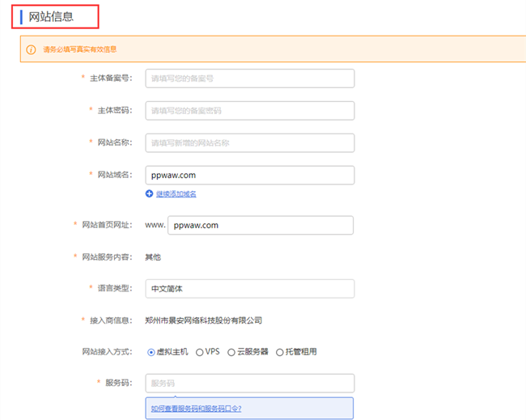The width and height of the screenshot is (526, 420).
Task: Open the 如何查看服务码和服务码口令? help link
Action: 196,408
